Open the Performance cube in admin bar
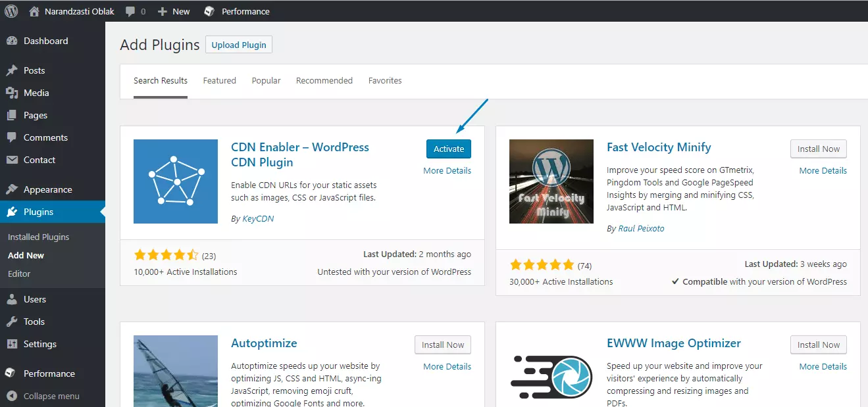The height and width of the screenshot is (407, 868). click(x=209, y=11)
